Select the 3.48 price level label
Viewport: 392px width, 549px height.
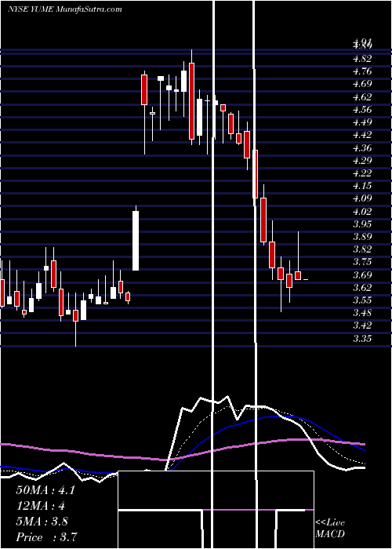coord(362,313)
